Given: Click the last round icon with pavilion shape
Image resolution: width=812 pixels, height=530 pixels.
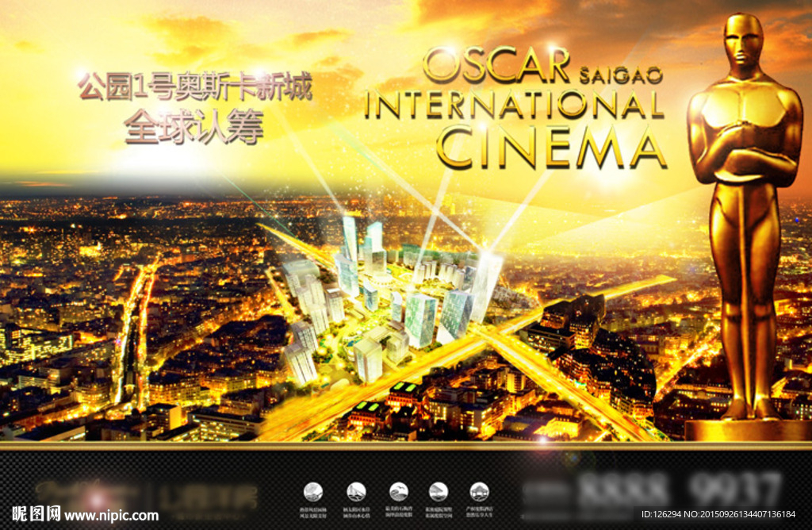Looking at the screenshot, I should tap(479, 491).
